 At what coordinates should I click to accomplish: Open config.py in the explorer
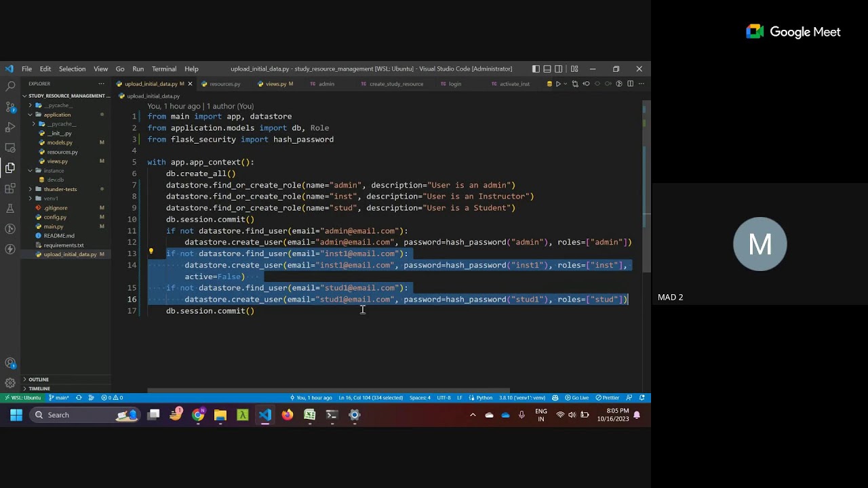pos(55,218)
